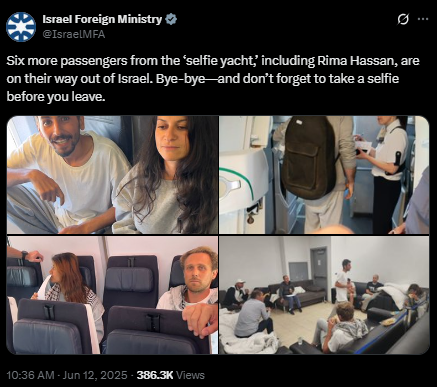The image size is (437, 387).
Task: Open the bottom-right photo of the waiting room
Action: (324, 295)
